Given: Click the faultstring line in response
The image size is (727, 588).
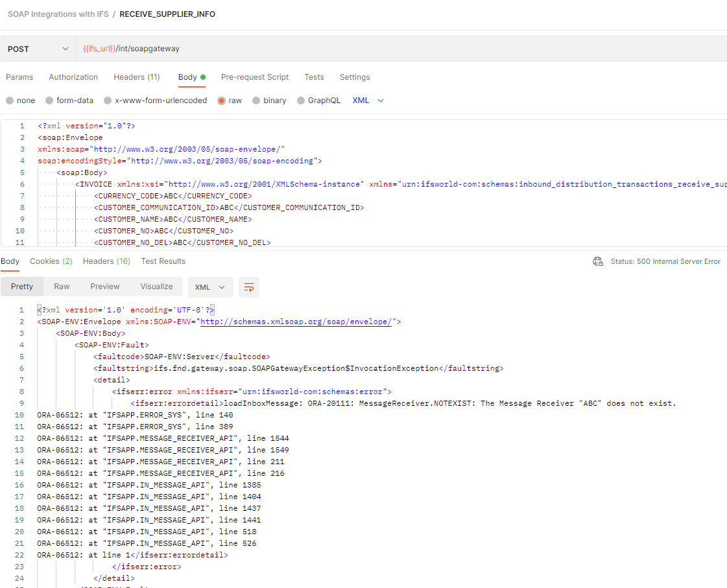Looking at the screenshot, I should pos(298,368).
